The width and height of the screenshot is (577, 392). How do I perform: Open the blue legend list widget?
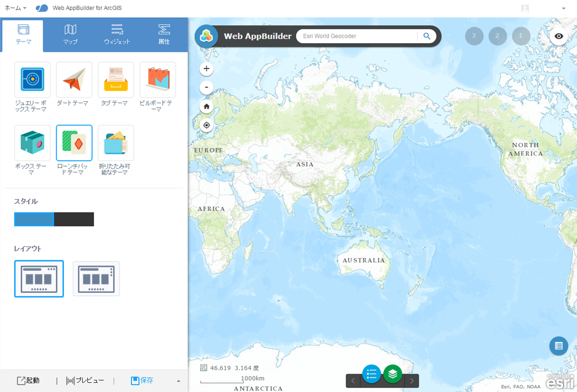(x=371, y=374)
